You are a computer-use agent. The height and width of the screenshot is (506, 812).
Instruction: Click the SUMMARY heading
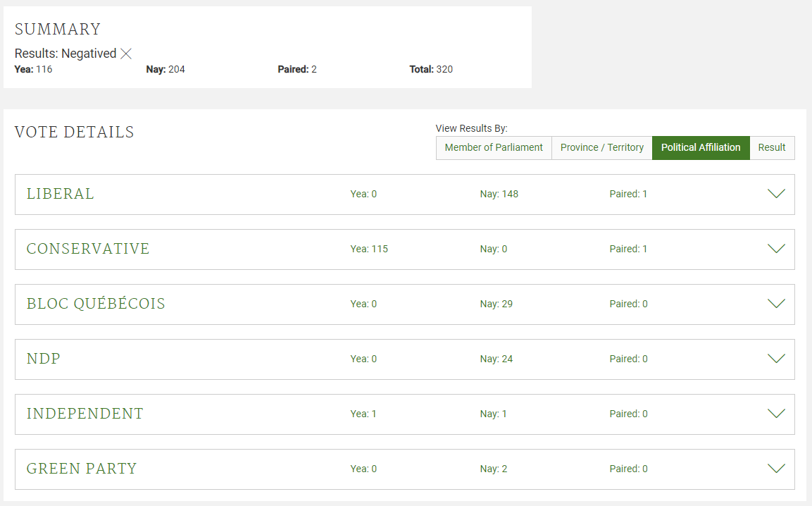(58, 29)
